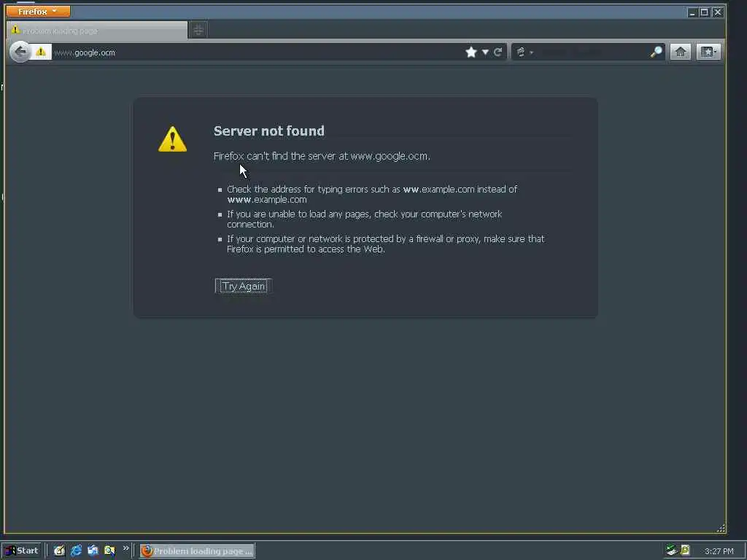Open the third quick launch icon
747x560 pixels.
click(x=93, y=551)
